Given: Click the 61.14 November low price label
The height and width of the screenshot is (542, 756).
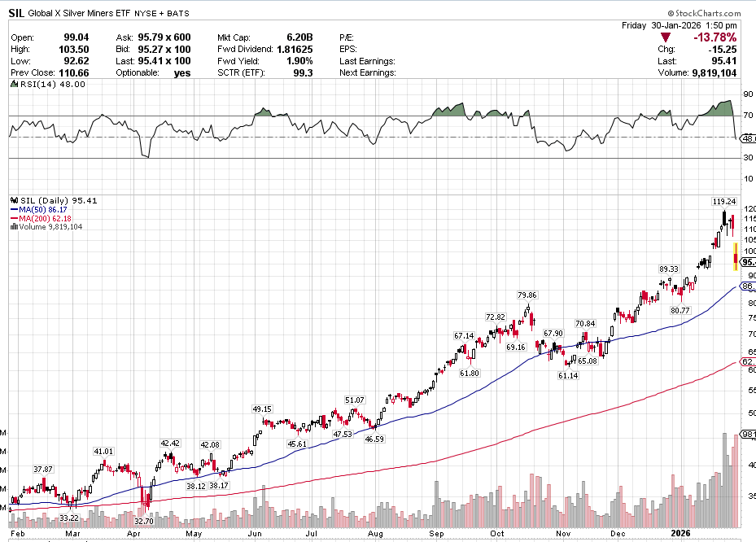Looking at the screenshot, I should click(568, 376).
